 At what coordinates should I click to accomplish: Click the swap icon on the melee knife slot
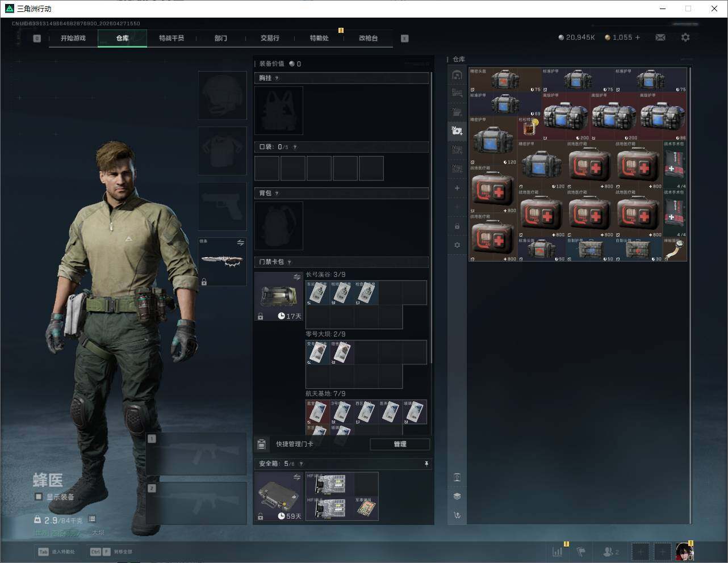point(241,243)
